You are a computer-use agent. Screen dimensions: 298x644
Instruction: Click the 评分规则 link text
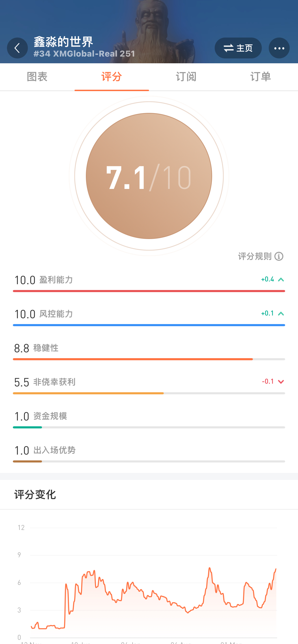[x=255, y=256]
